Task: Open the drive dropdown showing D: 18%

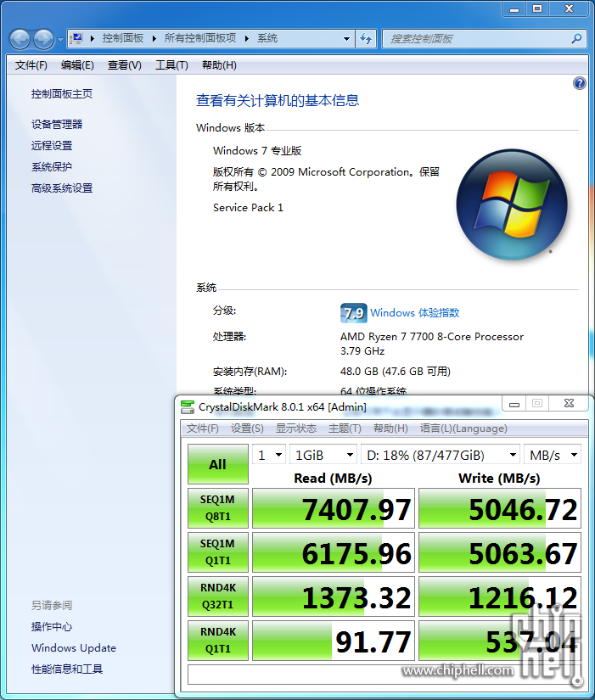Action: [x=441, y=456]
